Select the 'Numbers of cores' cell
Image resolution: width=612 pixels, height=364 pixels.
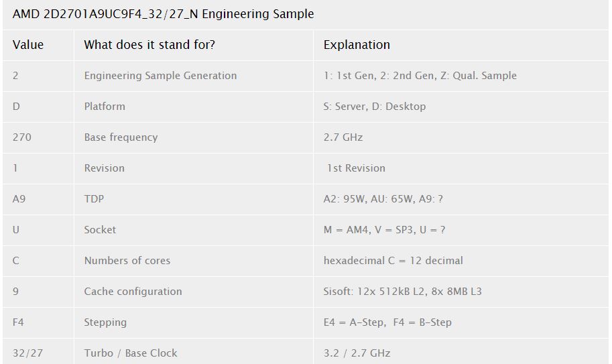[127, 261]
